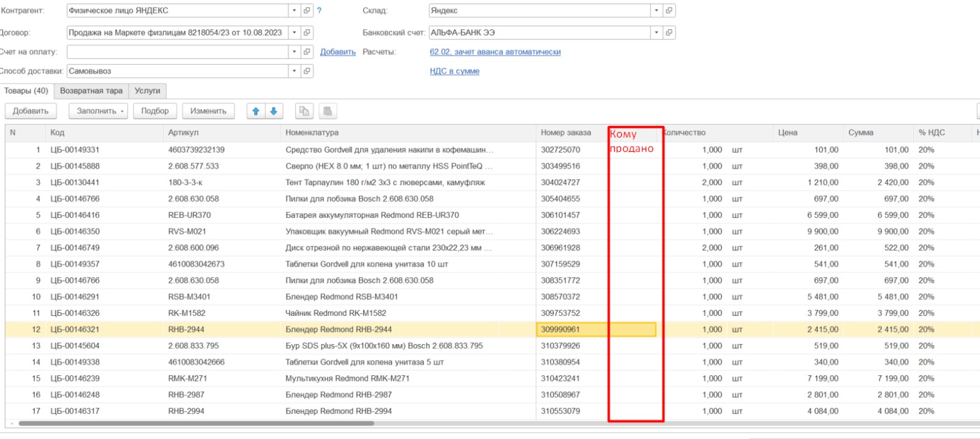Click the open icon beside Договор field

click(x=307, y=32)
